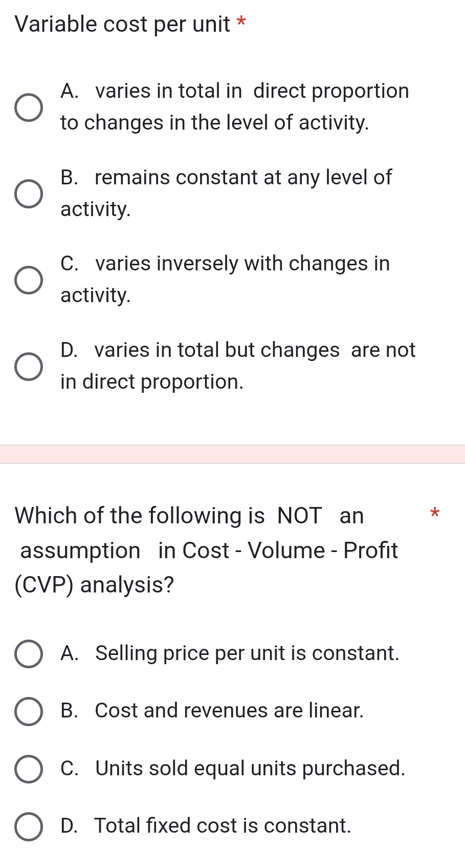This screenshot has width=465, height=868.
Task: Click text 'varies in total but changes are not'
Action: click(237, 365)
